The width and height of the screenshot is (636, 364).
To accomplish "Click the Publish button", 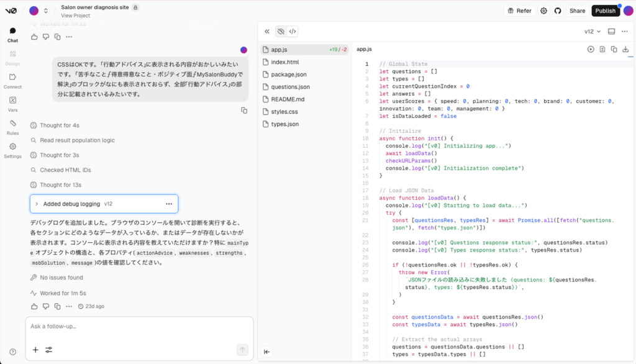I will pos(605,11).
